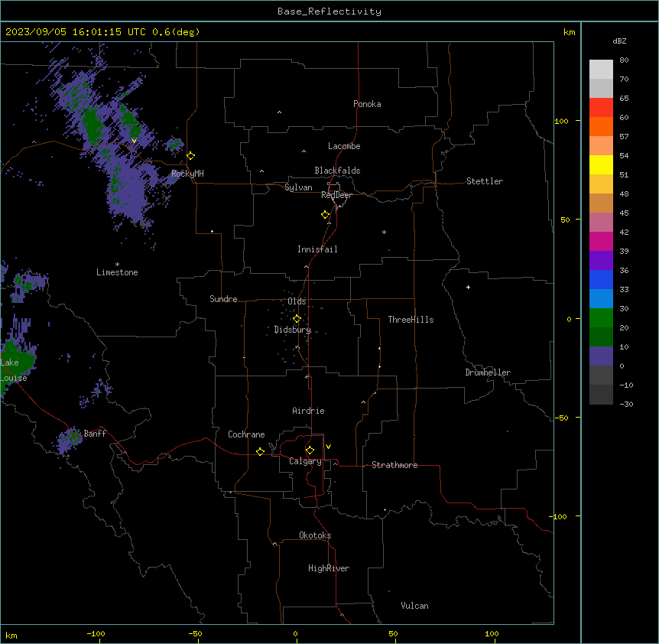659x644 pixels.
Task: Click the Olds town label
Action: [x=297, y=301]
